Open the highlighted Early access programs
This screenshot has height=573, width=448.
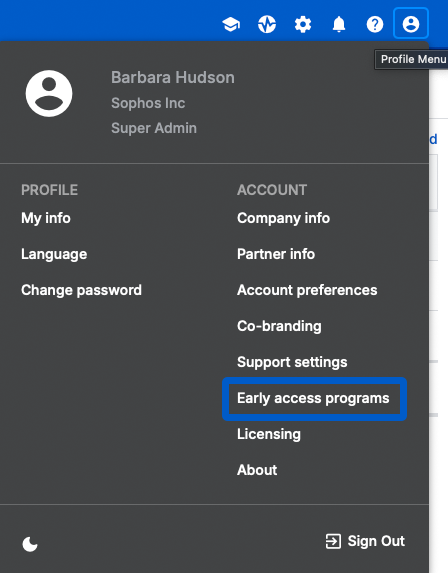(313, 398)
